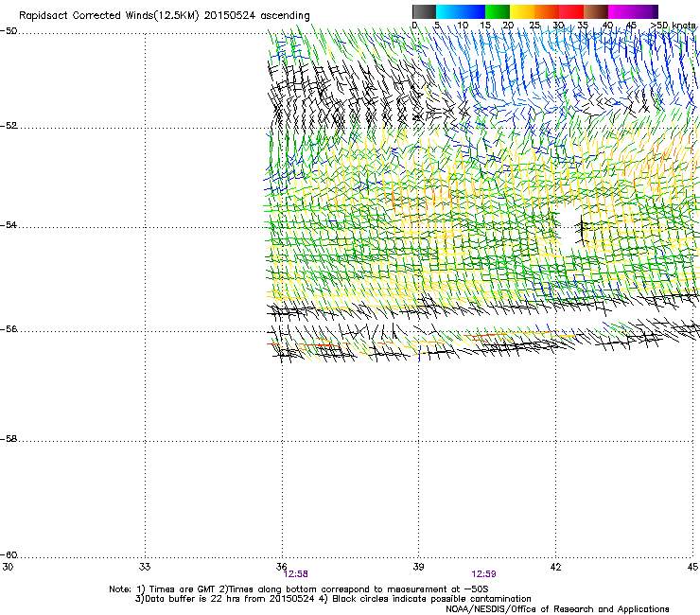Click the latitude axis label '-50'

[x=9, y=31]
